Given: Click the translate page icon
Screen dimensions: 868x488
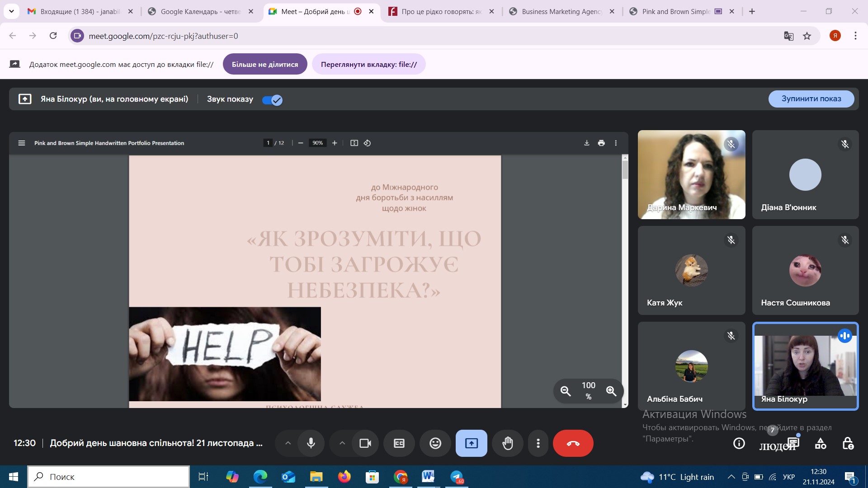Looking at the screenshot, I should [788, 36].
